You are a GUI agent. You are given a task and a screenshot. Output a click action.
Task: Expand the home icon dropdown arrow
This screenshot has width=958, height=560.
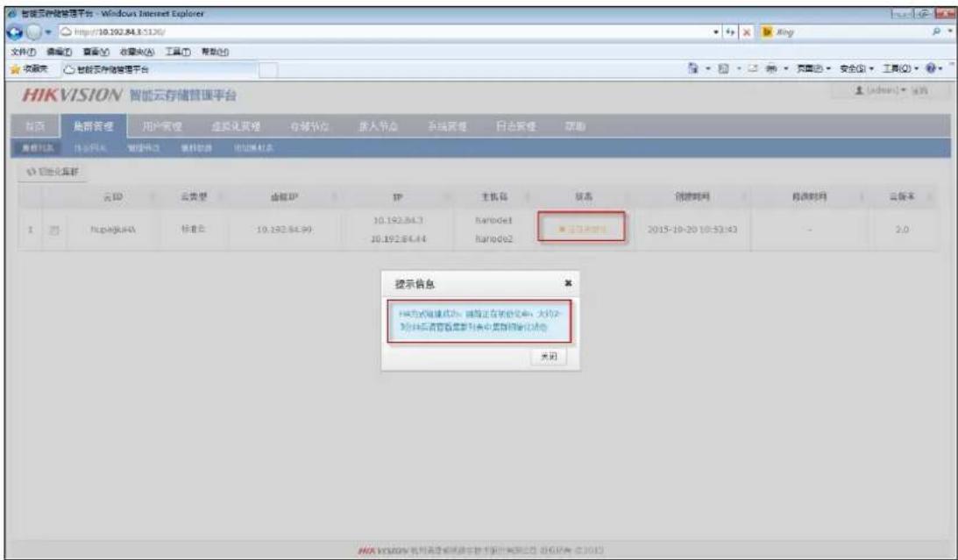(708, 69)
